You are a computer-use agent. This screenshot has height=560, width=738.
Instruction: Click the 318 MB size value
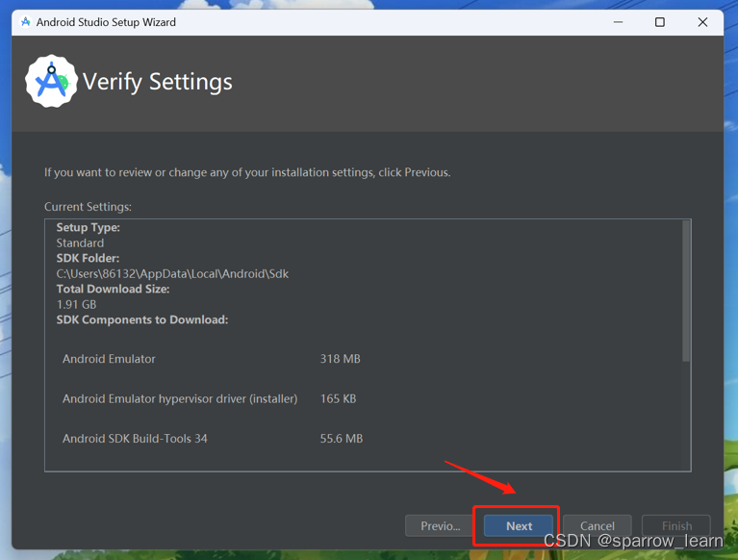[341, 359]
